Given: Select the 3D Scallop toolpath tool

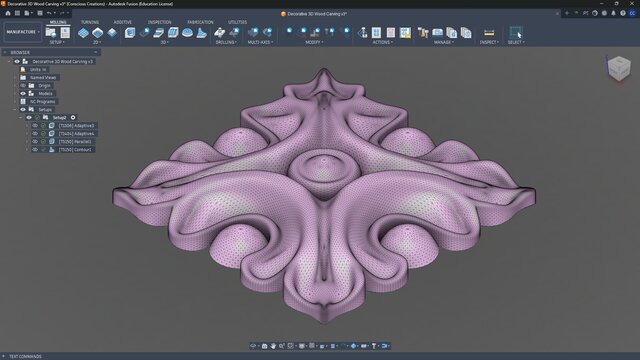Looking at the screenshot, I should point(187,33).
